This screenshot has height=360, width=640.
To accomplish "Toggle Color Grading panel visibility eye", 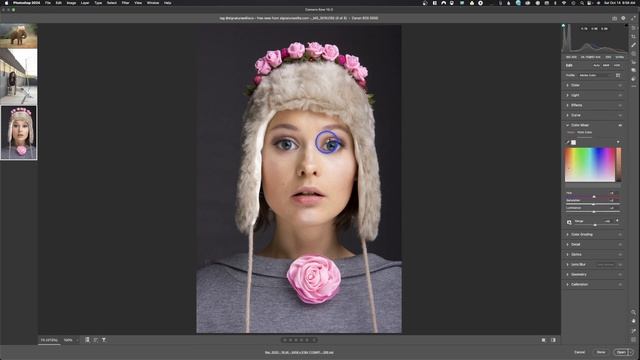I will (x=620, y=235).
